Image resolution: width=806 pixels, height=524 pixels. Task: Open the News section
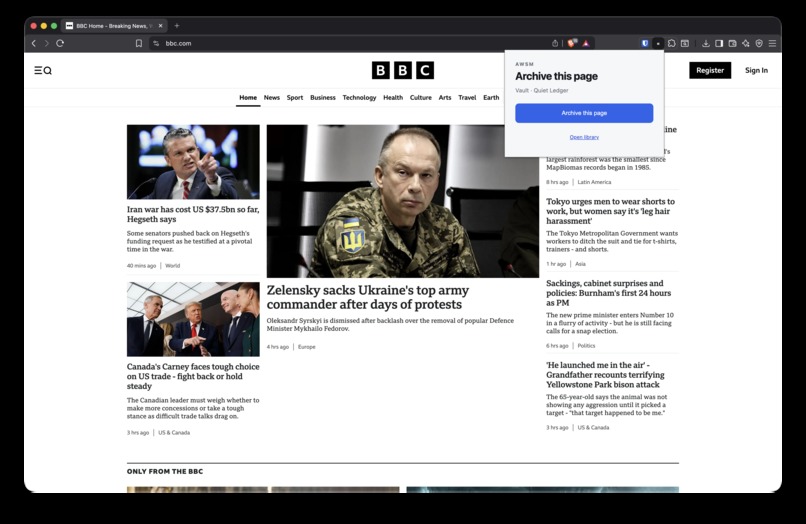tap(271, 97)
